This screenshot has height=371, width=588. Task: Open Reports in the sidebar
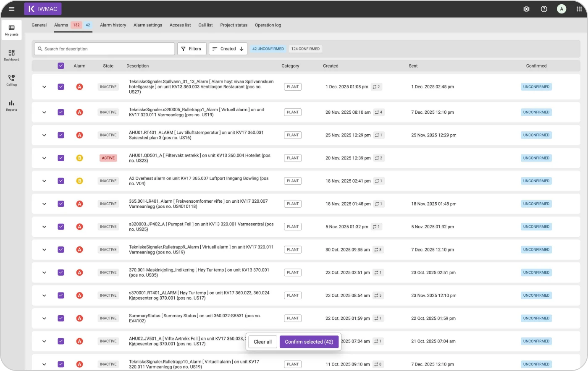(11, 105)
